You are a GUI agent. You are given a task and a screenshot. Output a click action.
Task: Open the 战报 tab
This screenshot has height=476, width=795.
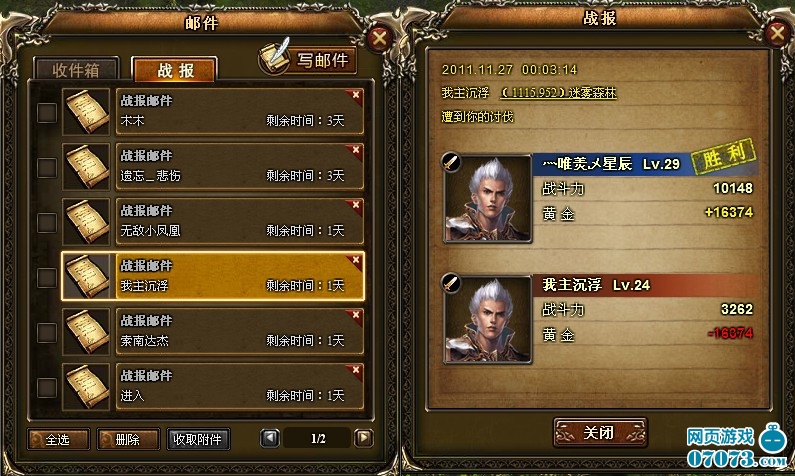pyautogui.click(x=174, y=69)
